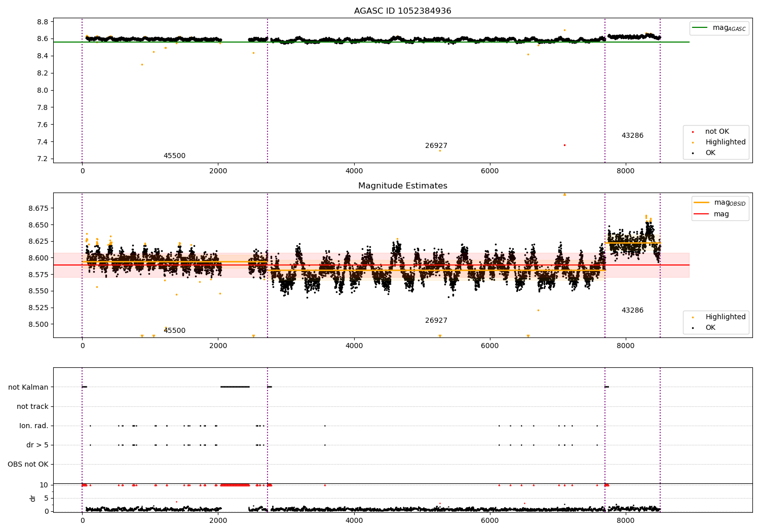Click the obsid label 26927 in the middle plot
Image resolution: width=760 pixels, height=532 pixels.
[x=436, y=321]
